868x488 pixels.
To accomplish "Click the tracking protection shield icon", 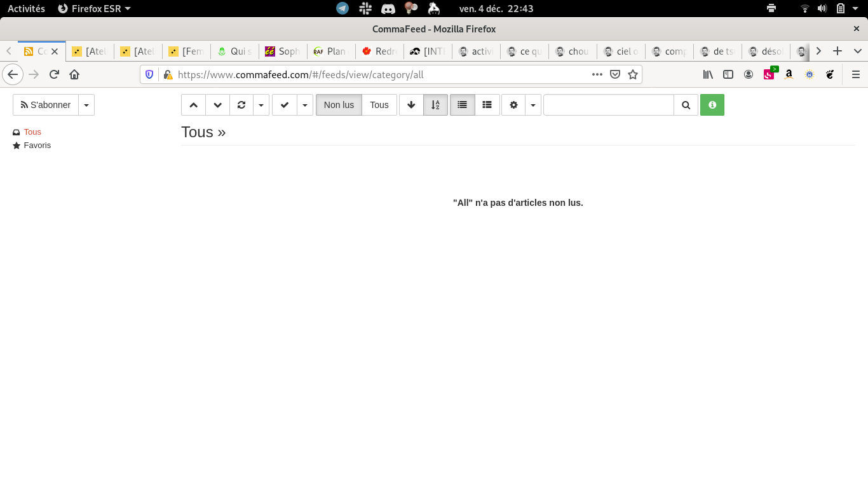I will pyautogui.click(x=149, y=74).
